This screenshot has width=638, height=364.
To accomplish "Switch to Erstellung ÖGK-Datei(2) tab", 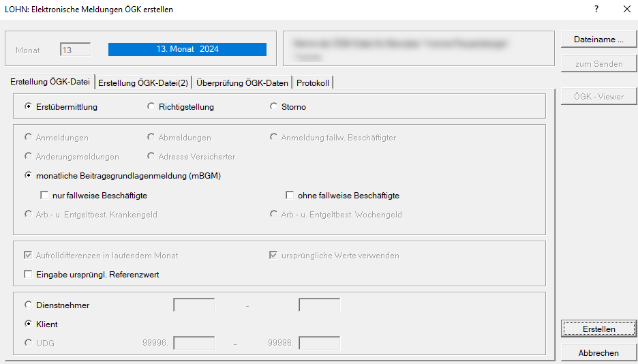I will (x=143, y=83).
